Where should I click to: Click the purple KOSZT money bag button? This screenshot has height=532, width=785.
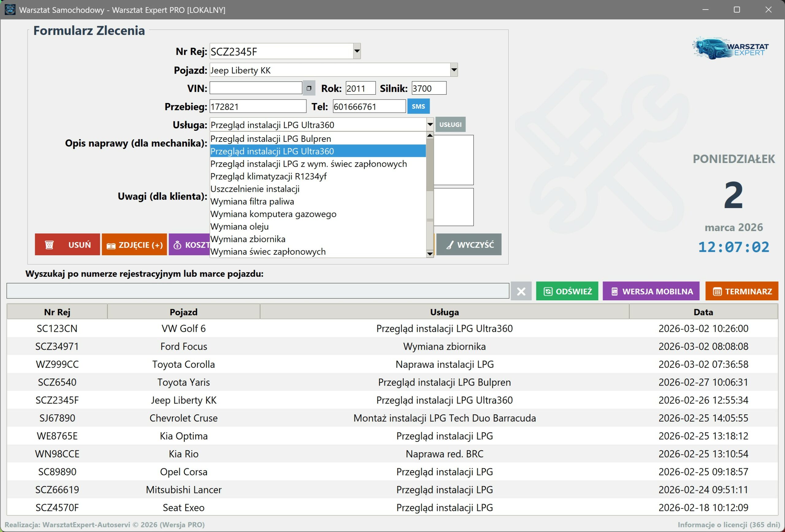click(x=190, y=245)
